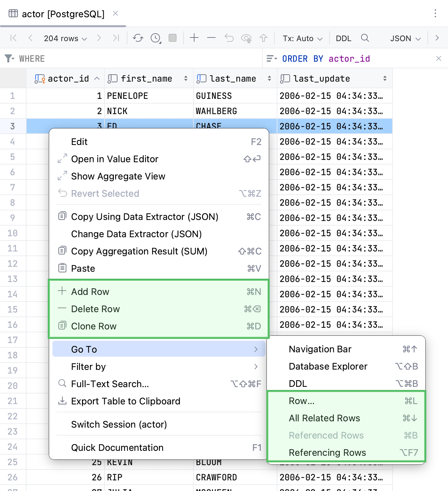This screenshot has height=491, width=448.
Task: Click the minus icon to delete a row
Action: click(211, 38)
